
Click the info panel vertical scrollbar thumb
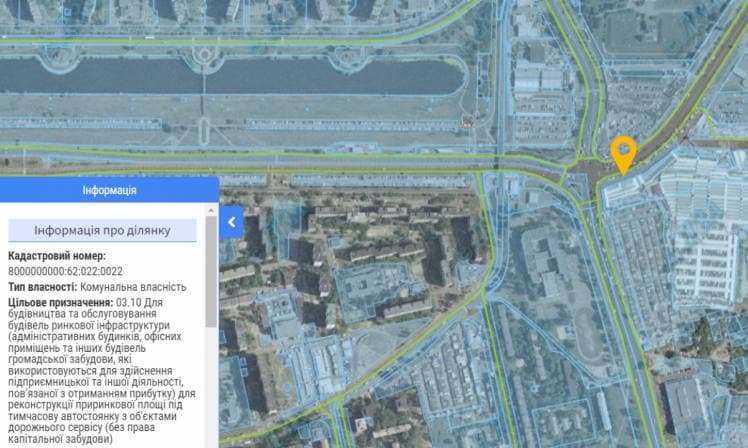tap(211, 270)
